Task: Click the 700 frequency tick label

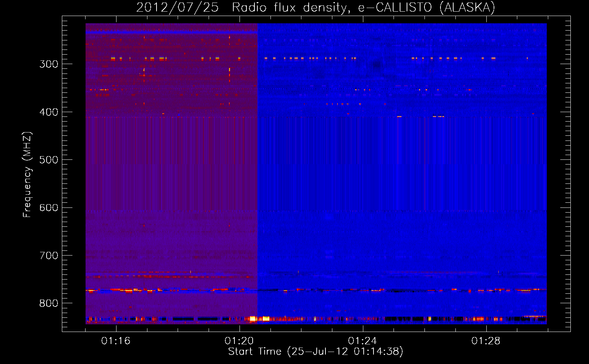Action: pyautogui.click(x=49, y=256)
